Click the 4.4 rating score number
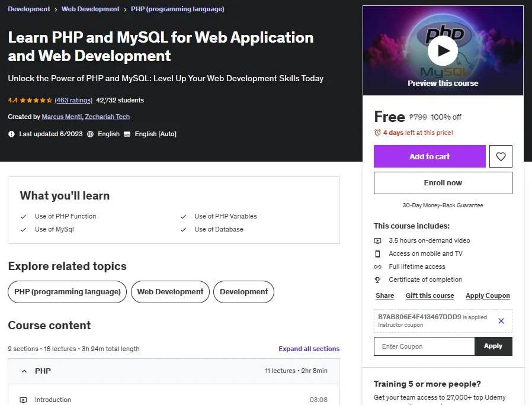This screenshot has height=405, width=532. (x=13, y=100)
